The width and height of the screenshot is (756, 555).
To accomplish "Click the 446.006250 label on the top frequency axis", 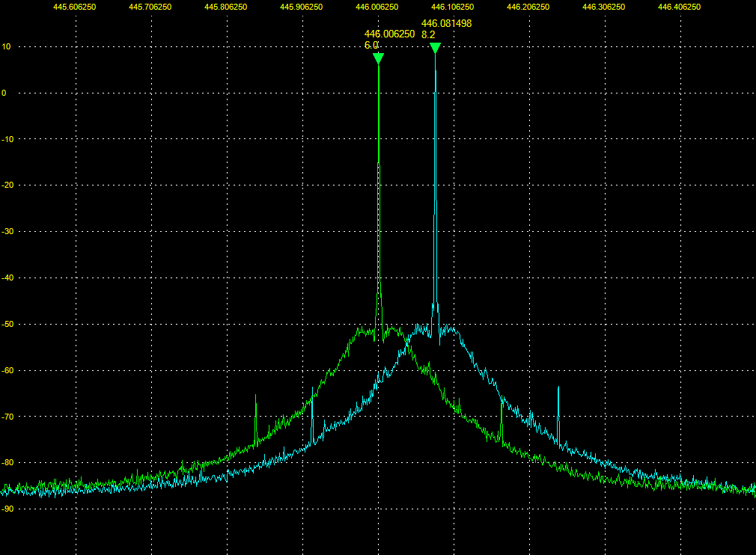I will coord(377,7).
